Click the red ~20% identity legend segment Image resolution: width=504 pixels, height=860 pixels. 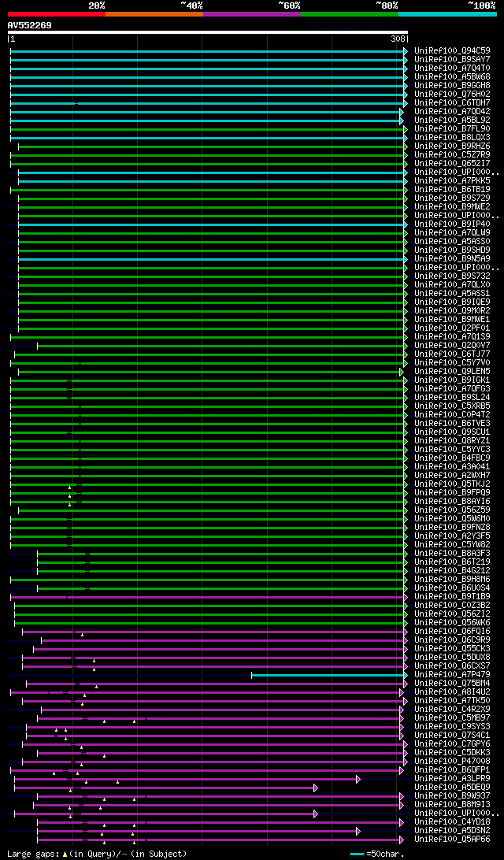coord(57,13)
